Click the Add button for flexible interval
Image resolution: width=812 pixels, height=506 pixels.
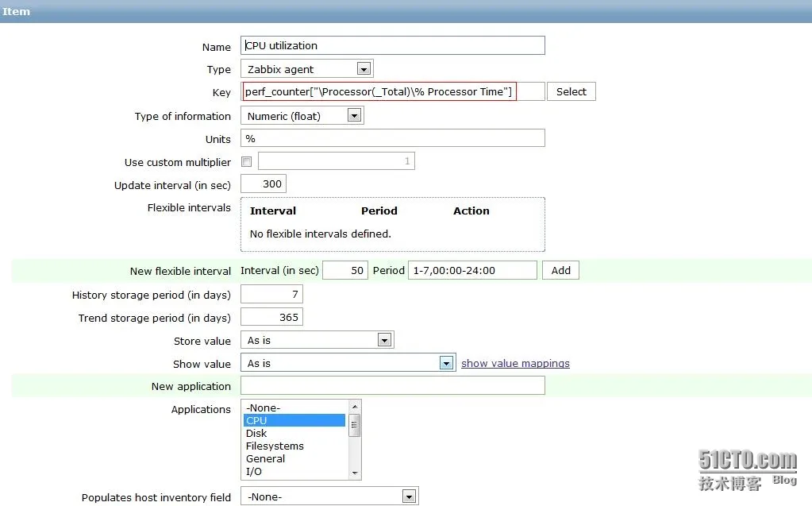(x=561, y=271)
